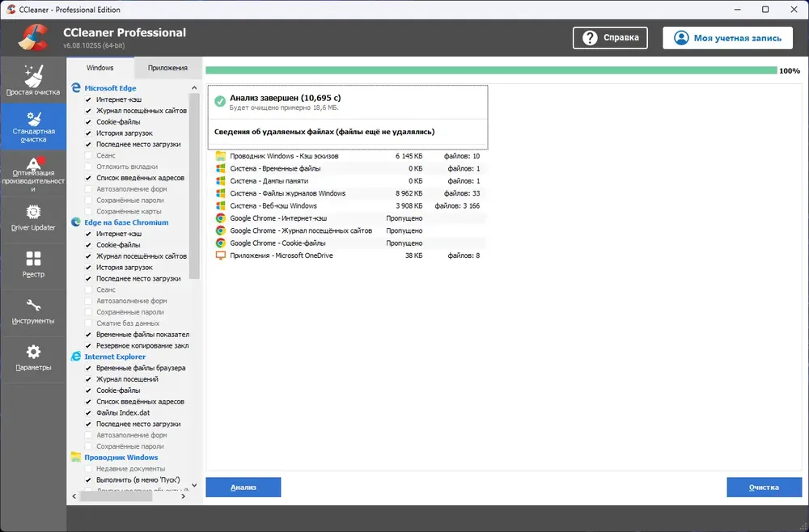Click Chrome icon beside Google Chrome - Интернет-кэш
This screenshot has width=809, height=532.
tap(220, 218)
